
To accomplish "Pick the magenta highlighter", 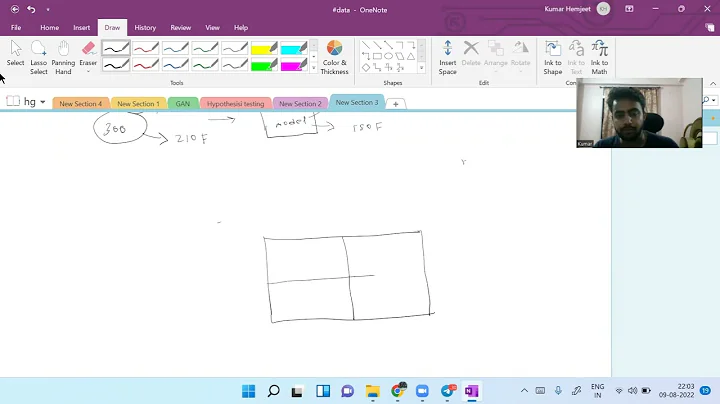I will (294, 65).
